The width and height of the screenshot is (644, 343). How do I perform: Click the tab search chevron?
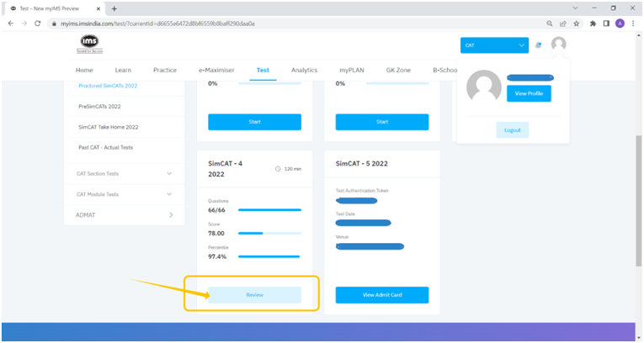click(x=575, y=8)
